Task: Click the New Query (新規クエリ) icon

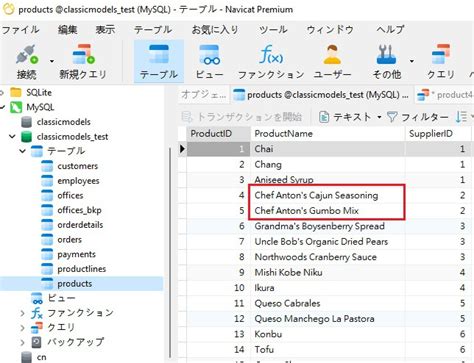Action: click(x=83, y=54)
